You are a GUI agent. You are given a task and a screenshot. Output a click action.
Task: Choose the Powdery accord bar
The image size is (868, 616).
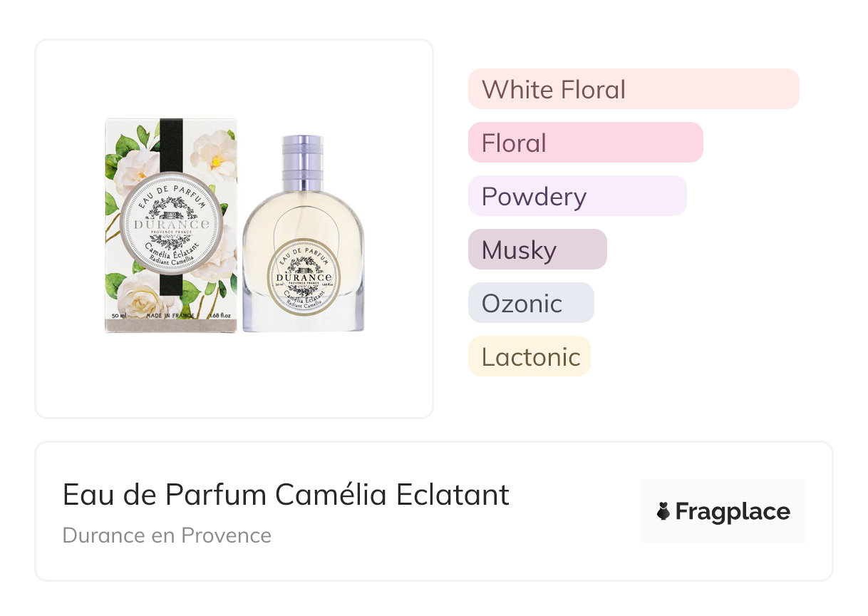point(577,196)
